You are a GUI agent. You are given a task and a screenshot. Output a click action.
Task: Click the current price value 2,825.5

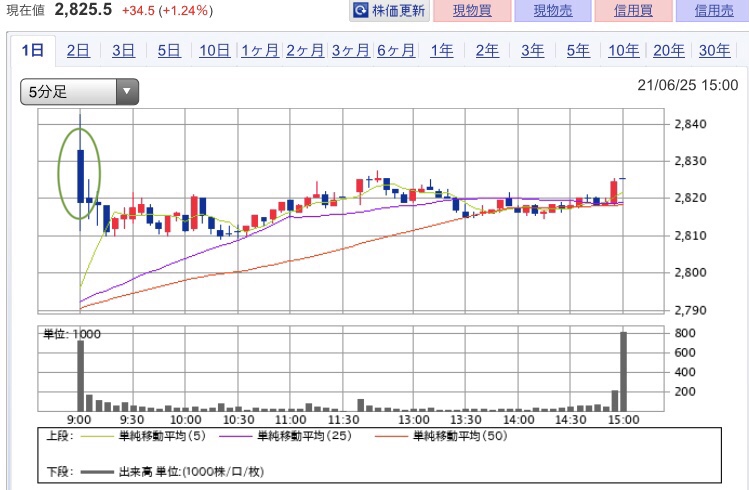pos(83,10)
